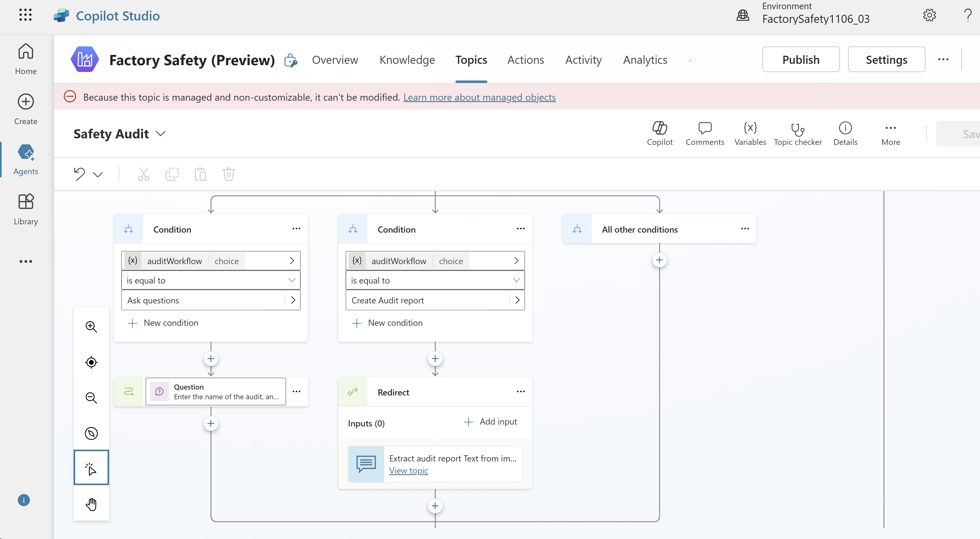Click Add input in Redirect node
This screenshot has width=980, height=539.
[x=490, y=422]
